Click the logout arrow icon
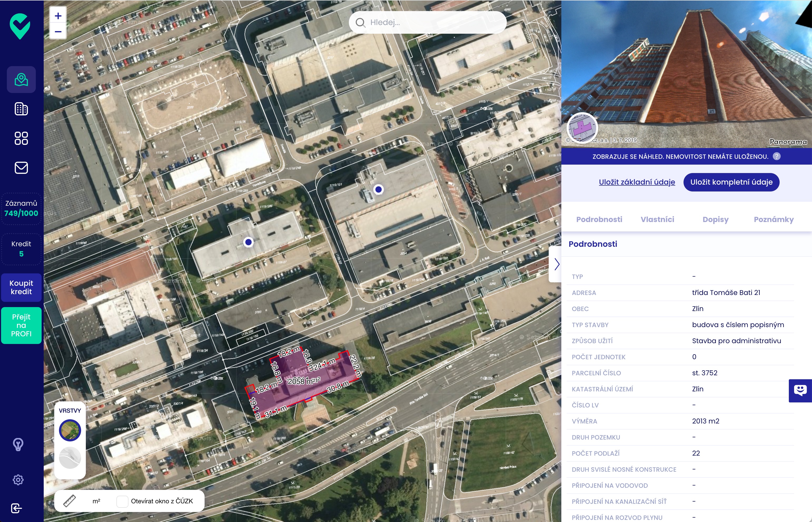 click(x=16, y=508)
